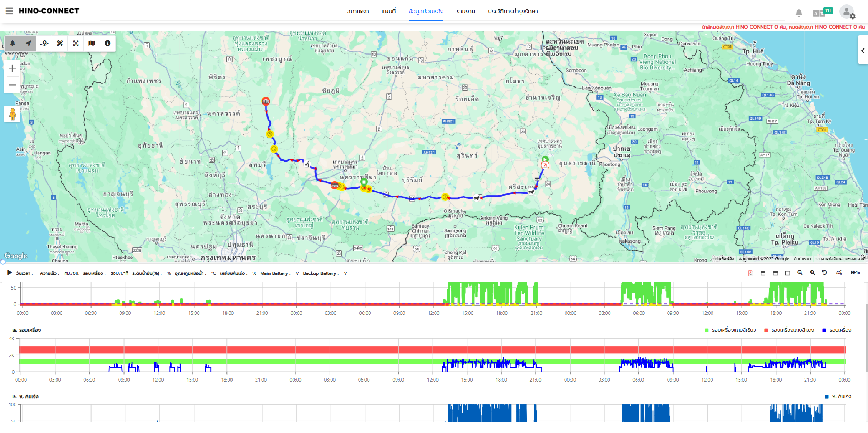
Task: Switch language with the TH translate icon
Action: (822, 12)
